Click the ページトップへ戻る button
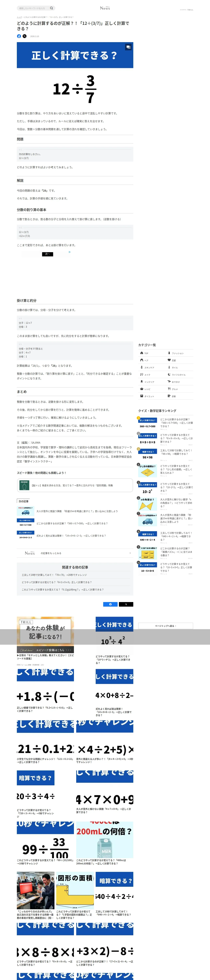210x980 pixels. (x=165, y=626)
